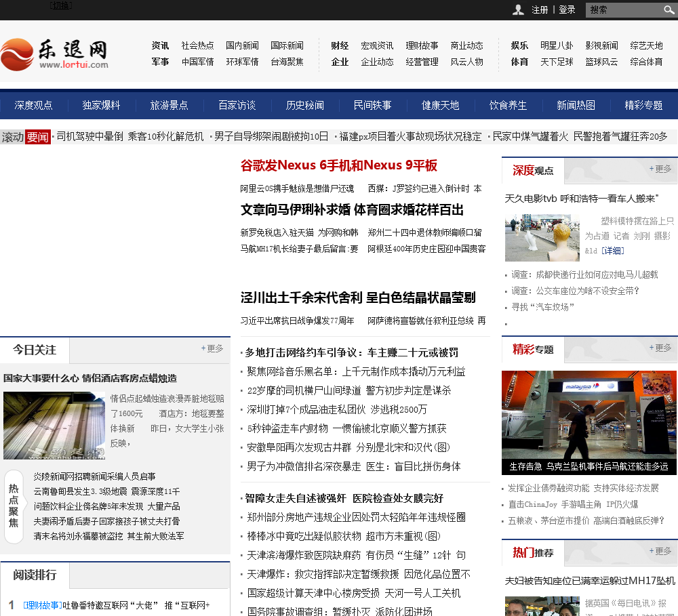This screenshot has width=678, height=616.
Task: Open 寻找“汽车坟场” link
Action: [542, 307]
